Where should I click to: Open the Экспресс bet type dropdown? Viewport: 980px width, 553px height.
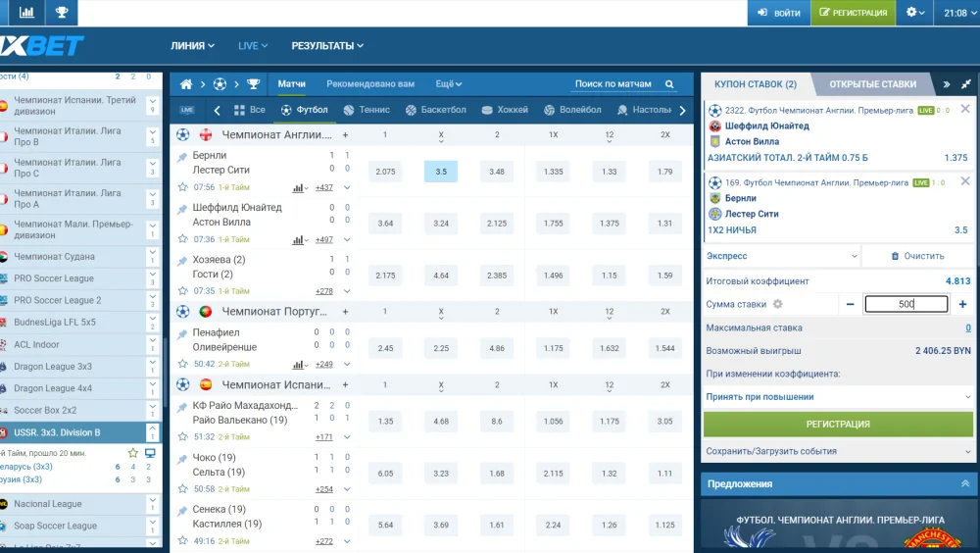tap(781, 256)
